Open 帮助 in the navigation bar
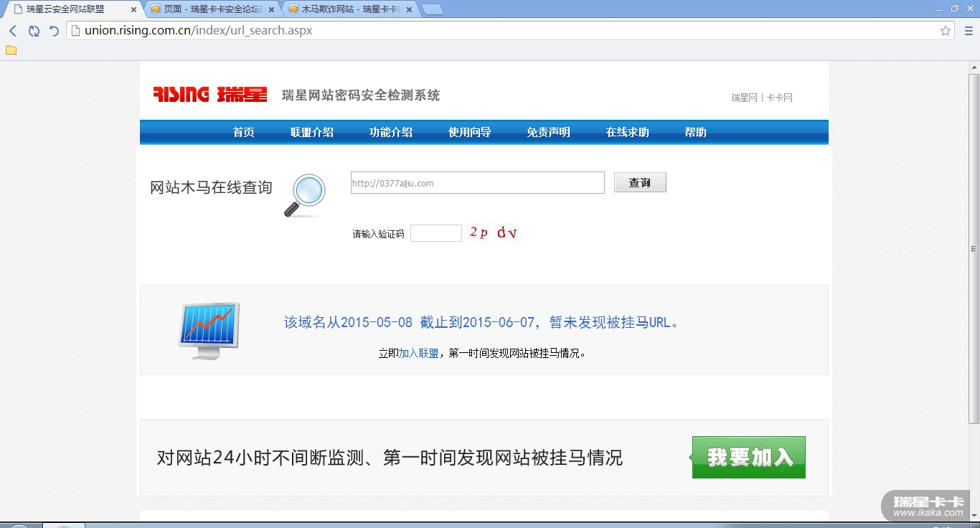 (x=696, y=132)
